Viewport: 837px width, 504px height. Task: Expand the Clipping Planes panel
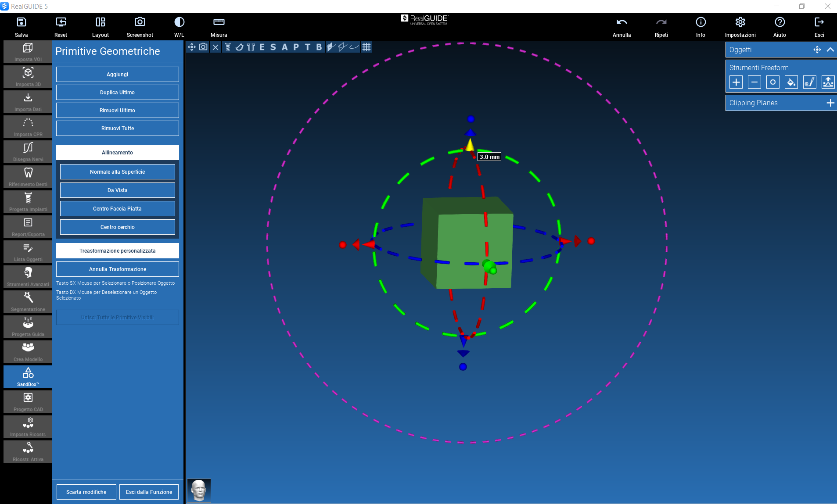(x=830, y=103)
